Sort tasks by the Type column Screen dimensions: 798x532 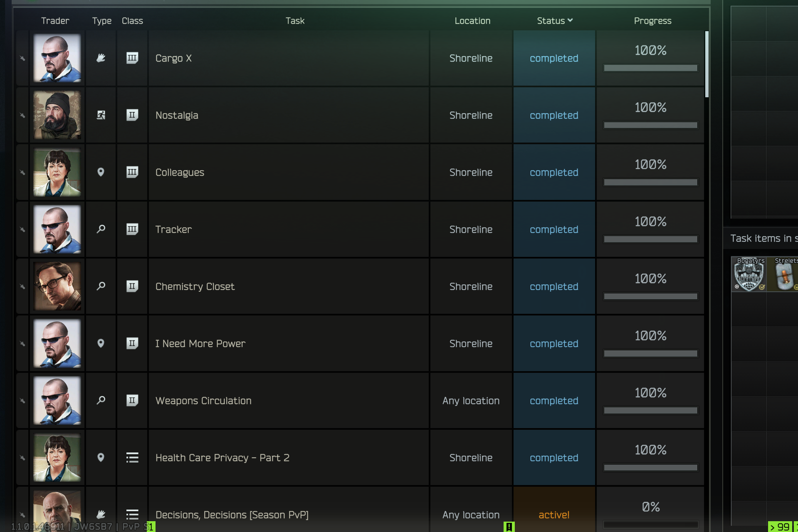102,21
